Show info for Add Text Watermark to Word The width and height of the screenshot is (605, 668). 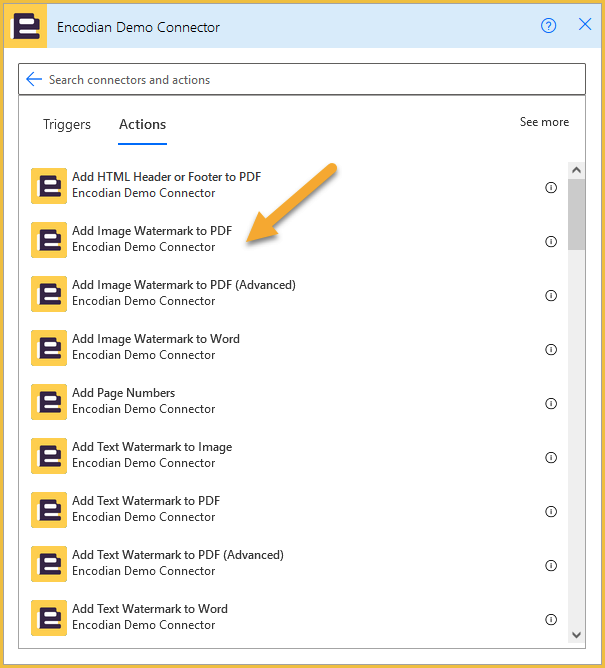(x=551, y=619)
